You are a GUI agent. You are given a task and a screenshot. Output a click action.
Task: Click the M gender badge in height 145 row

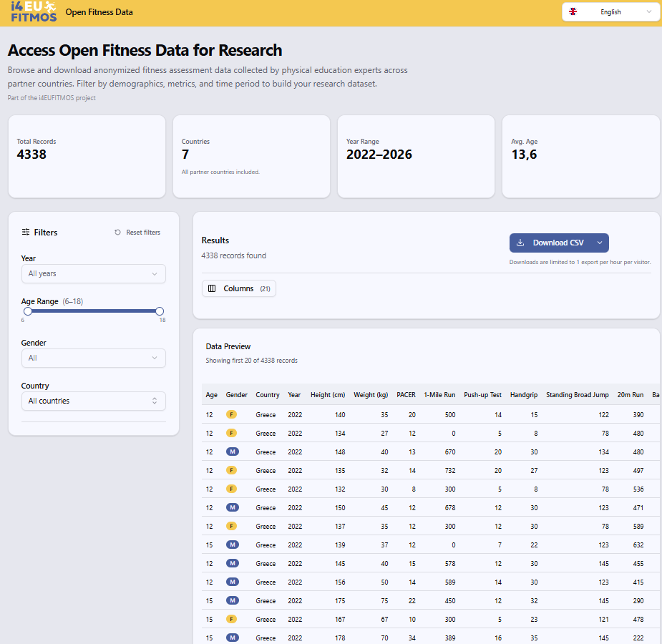(x=233, y=563)
